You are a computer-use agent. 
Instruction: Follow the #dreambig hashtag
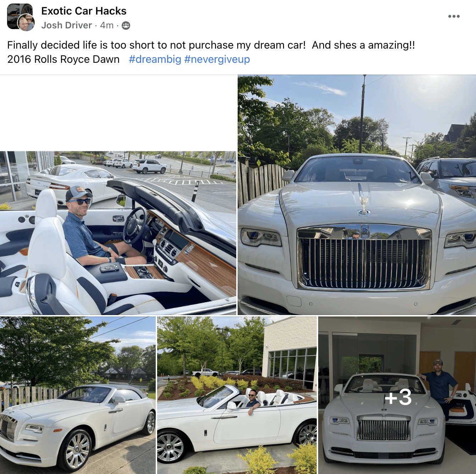pos(155,59)
